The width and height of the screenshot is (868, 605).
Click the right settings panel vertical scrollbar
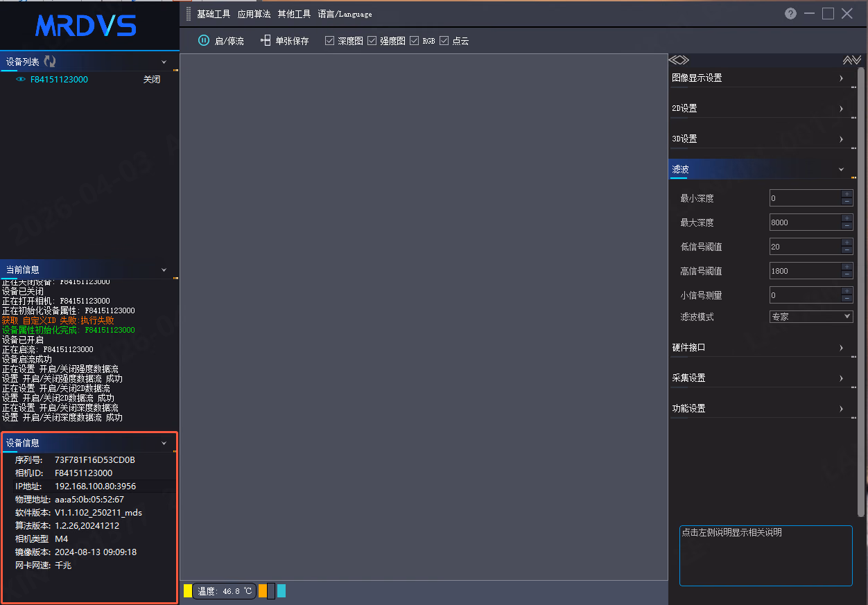click(861, 291)
